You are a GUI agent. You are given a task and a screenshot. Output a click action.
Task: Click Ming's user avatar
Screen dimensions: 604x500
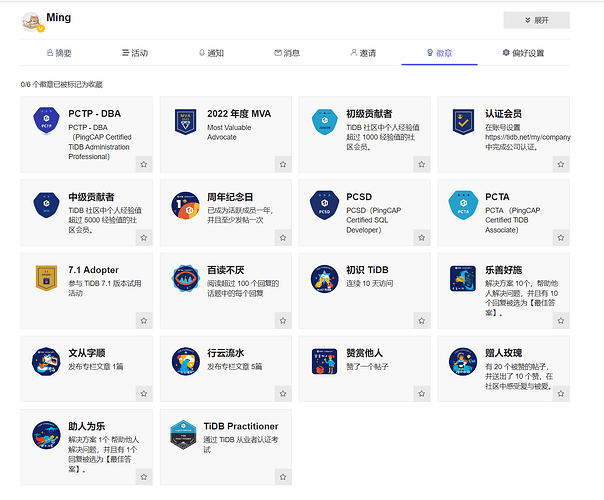[x=32, y=22]
